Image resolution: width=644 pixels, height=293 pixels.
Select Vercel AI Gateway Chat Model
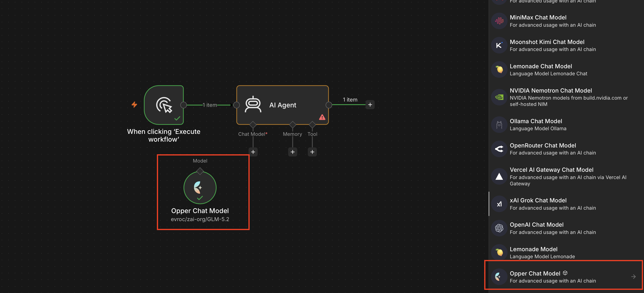click(566, 176)
